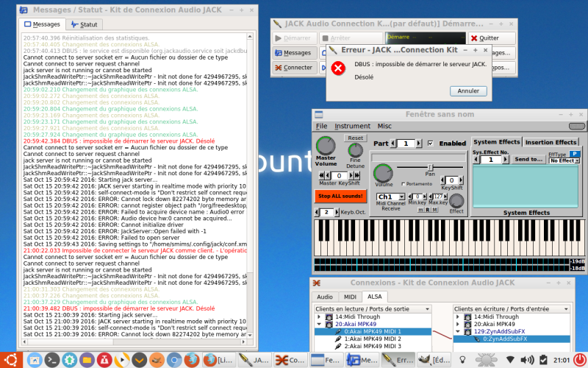Image resolution: width=588 pixels, height=368 pixels.
Task: Enable the Portamento checkbox
Action: [405, 184]
